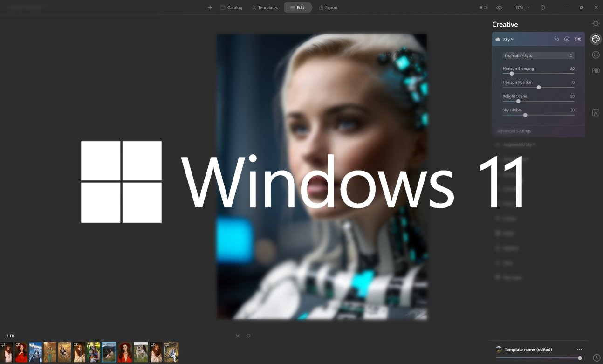The image size is (603, 364).
Task: Click the Template name (edited) label
Action: coord(528,350)
